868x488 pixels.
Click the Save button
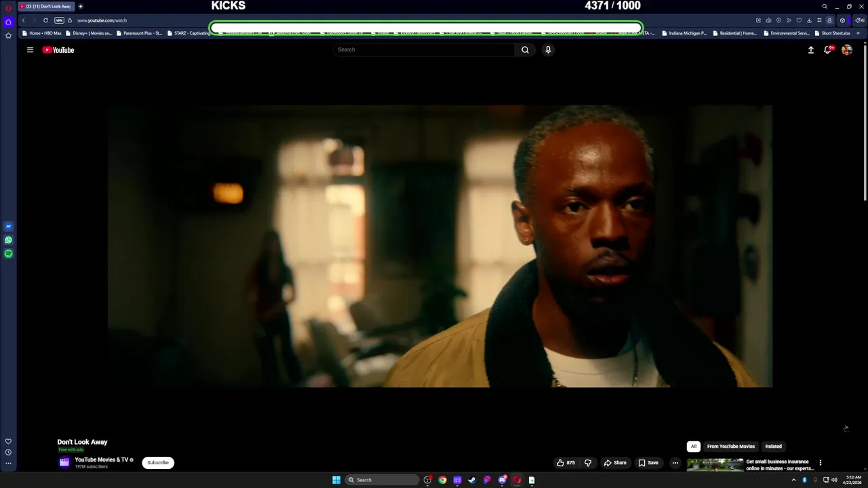tap(648, 463)
